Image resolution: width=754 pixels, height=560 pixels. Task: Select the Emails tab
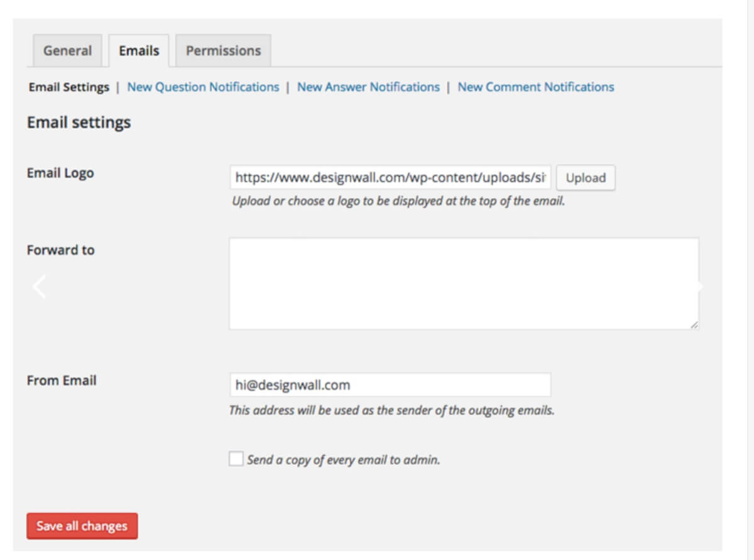pyautogui.click(x=138, y=50)
